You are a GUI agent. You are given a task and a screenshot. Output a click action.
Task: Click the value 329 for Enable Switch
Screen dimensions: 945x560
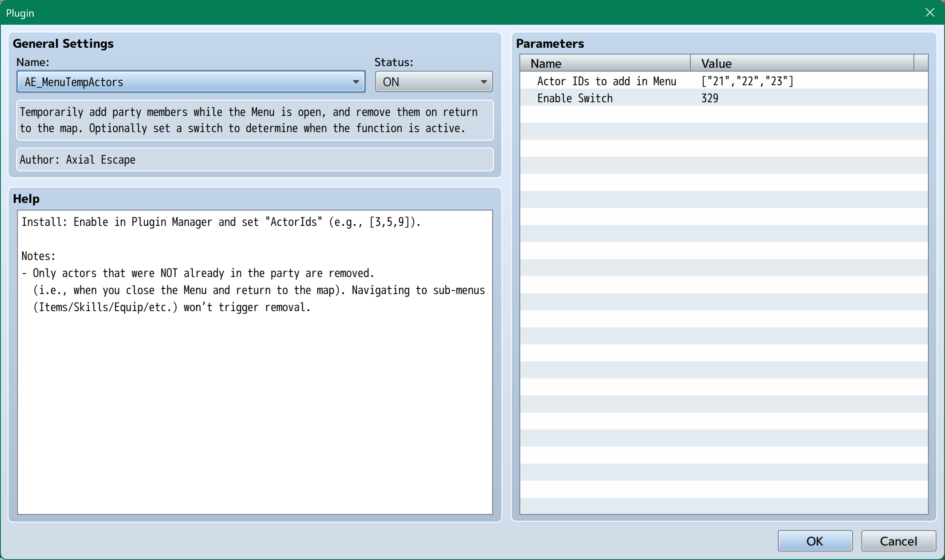pos(710,98)
